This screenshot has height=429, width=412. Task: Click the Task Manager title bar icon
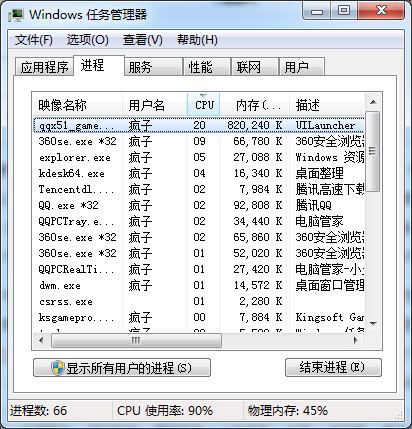17,15
